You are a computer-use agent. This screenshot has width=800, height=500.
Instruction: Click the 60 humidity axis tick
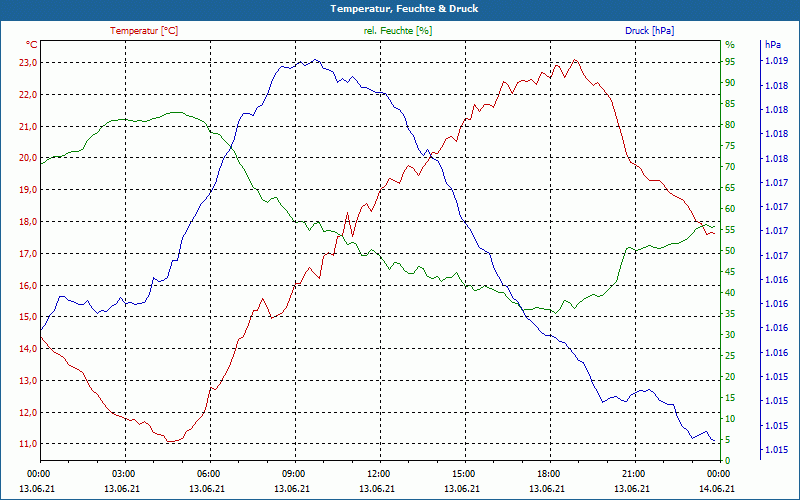click(730, 209)
